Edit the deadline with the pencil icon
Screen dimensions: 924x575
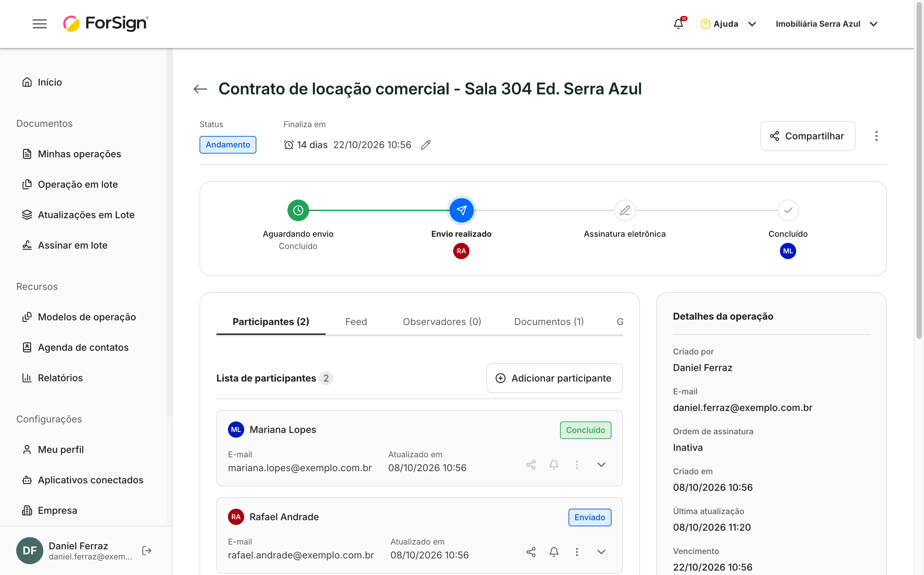(426, 145)
